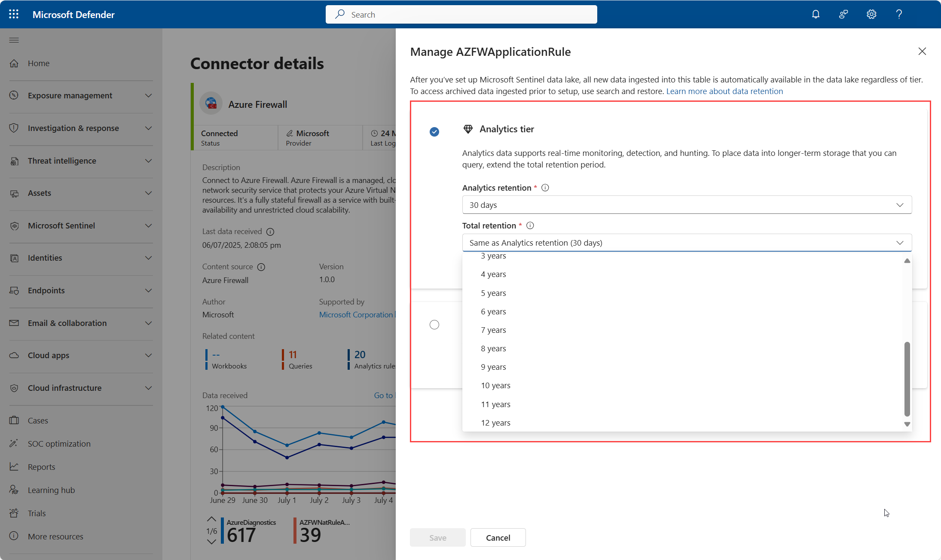
Task: Select the unselected radio below Analytics tier
Action: [434, 325]
